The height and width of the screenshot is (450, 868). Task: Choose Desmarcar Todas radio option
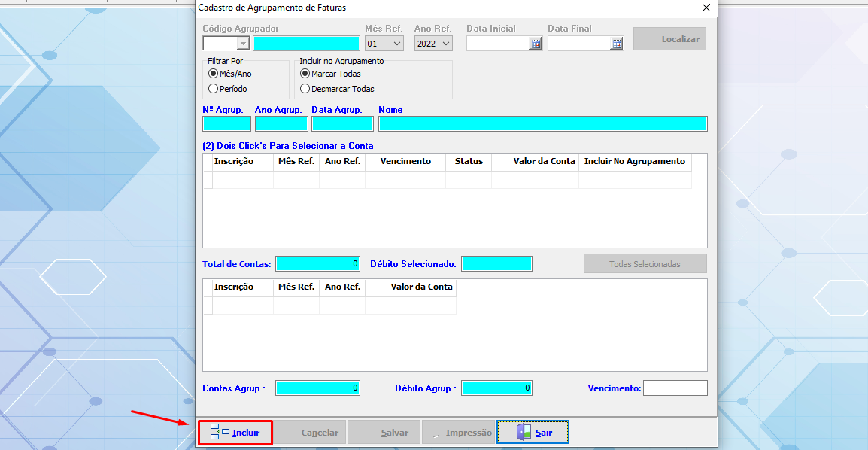click(x=305, y=89)
